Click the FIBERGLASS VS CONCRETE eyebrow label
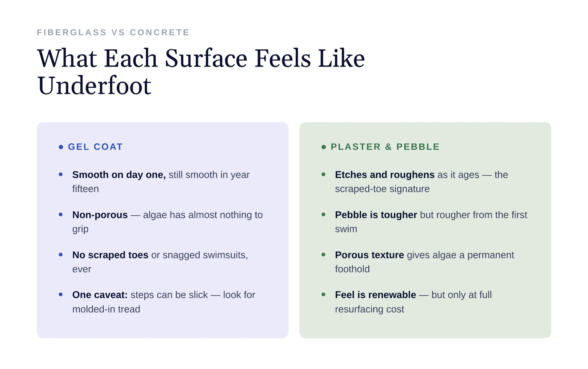Image resolution: width=588 pixels, height=369 pixels. tap(113, 32)
